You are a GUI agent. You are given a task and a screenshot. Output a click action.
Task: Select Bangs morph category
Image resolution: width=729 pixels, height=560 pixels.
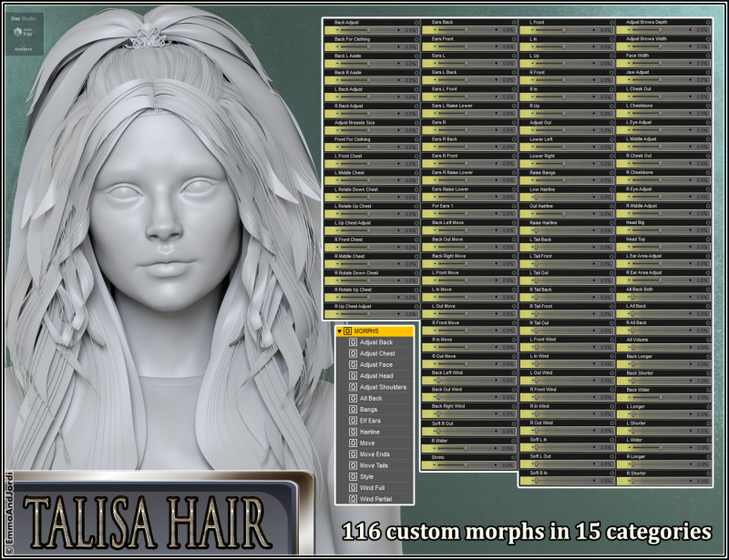coord(368,410)
